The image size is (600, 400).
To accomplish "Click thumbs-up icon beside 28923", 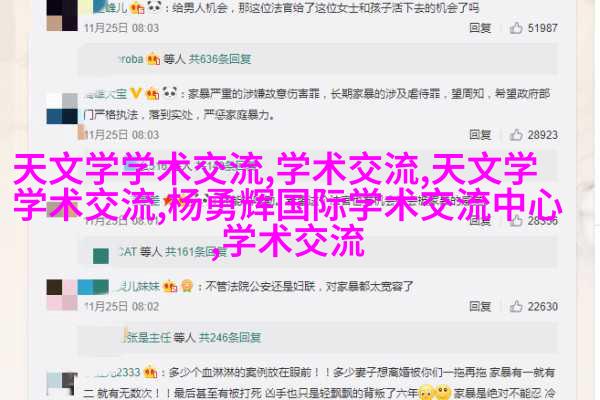I will [x=516, y=135].
